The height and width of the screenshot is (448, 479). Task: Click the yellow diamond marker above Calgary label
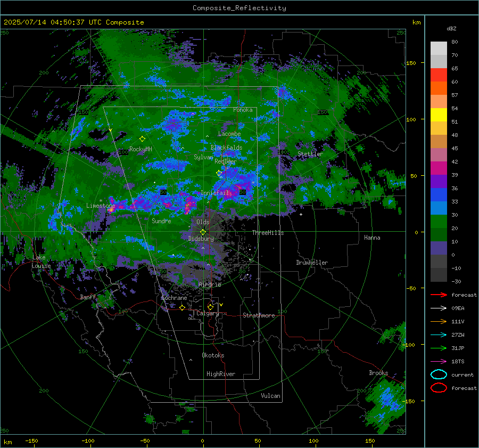tap(210, 307)
